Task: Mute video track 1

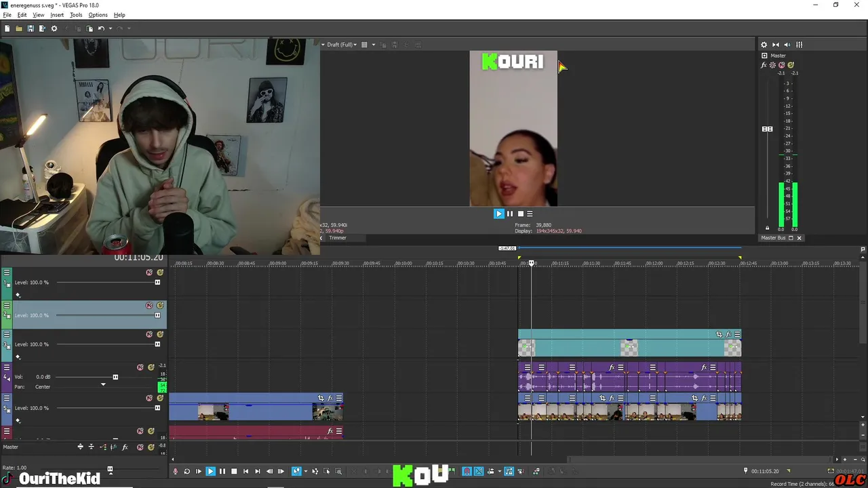Action: pos(149,272)
